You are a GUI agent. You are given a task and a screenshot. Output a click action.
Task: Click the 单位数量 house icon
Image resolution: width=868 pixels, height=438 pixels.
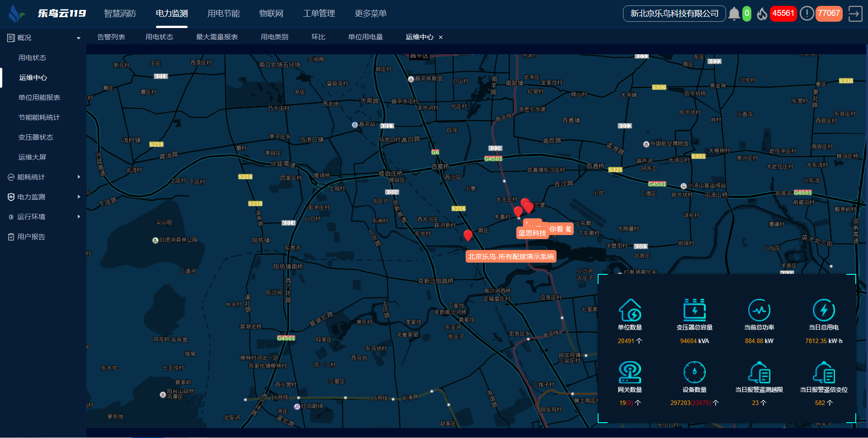tap(630, 310)
